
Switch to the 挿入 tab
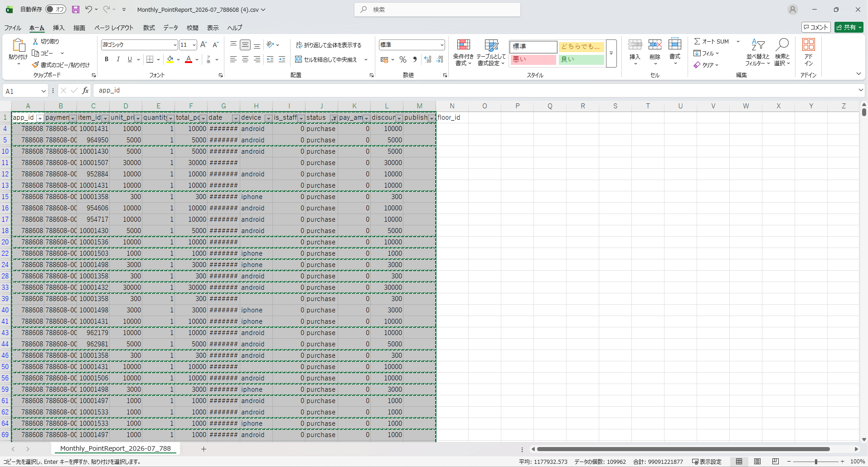[x=59, y=28]
